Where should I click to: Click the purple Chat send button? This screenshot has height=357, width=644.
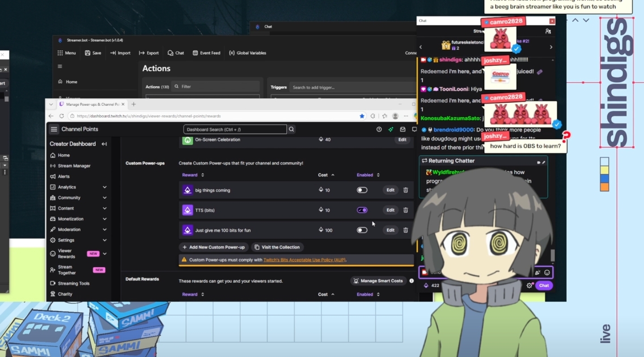click(x=544, y=286)
